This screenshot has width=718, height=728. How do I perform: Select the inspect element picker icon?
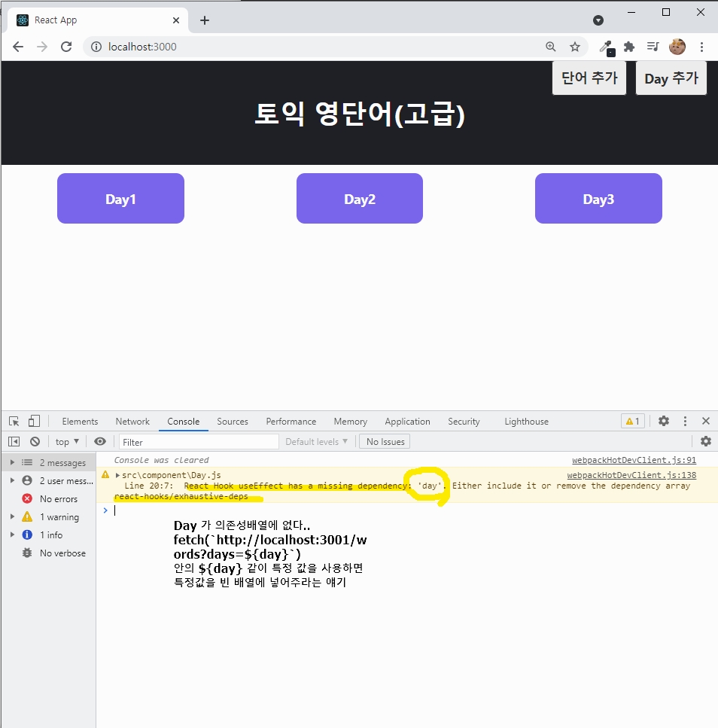(14, 421)
